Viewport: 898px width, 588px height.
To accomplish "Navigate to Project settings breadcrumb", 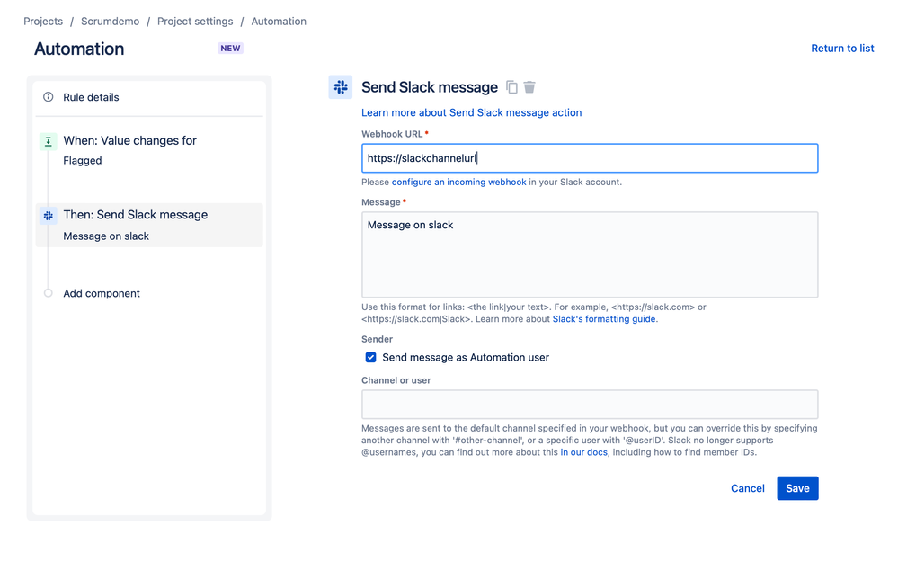I will click(x=195, y=22).
